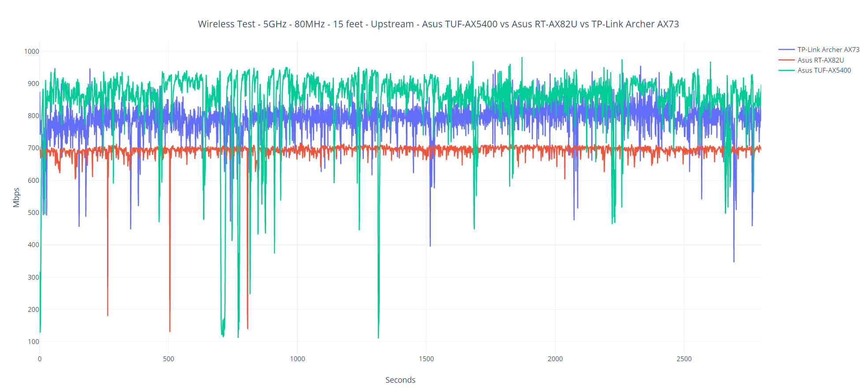
Task: Click the green line swatch in the legend
Action: click(786, 70)
